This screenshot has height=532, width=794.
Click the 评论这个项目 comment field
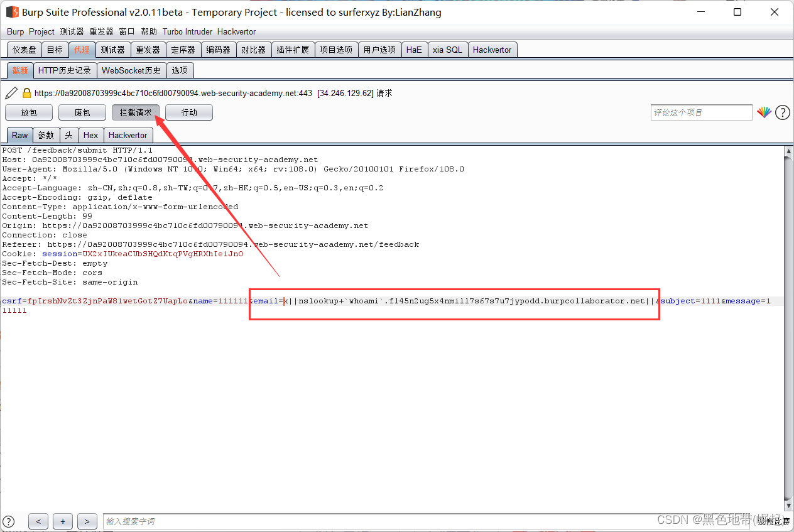click(702, 112)
